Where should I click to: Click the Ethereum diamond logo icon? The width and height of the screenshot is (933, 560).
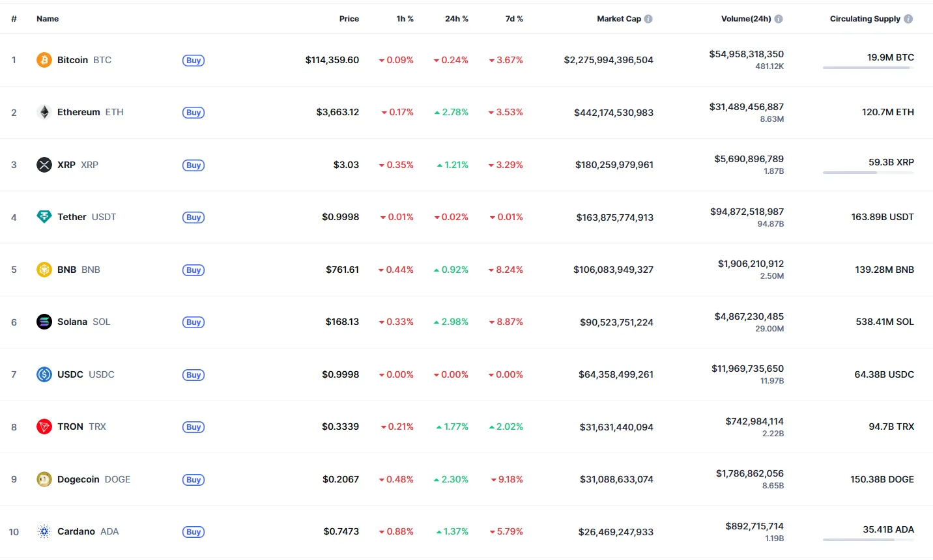click(x=44, y=112)
